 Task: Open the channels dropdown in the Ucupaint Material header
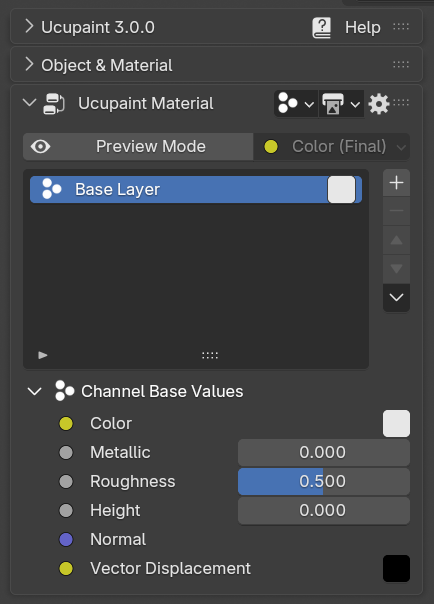point(296,103)
